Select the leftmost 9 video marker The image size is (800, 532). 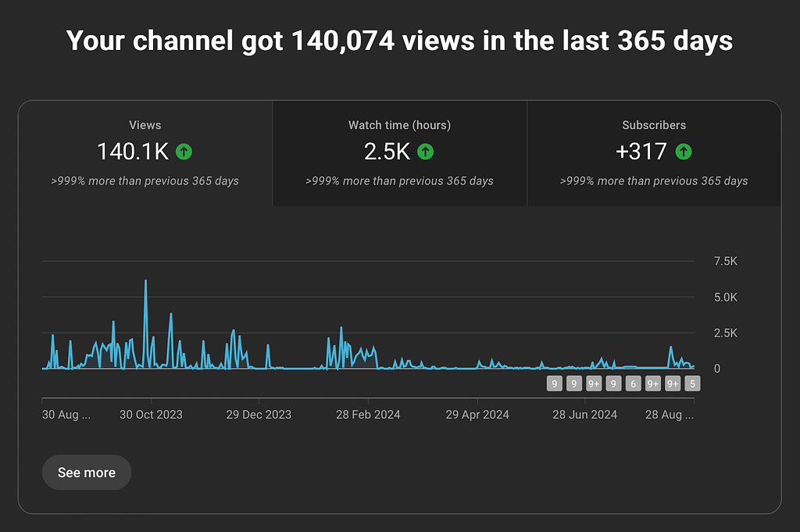point(555,384)
